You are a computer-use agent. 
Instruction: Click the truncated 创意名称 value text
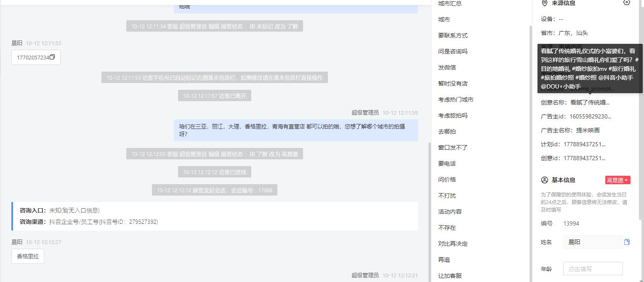(x=590, y=102)
